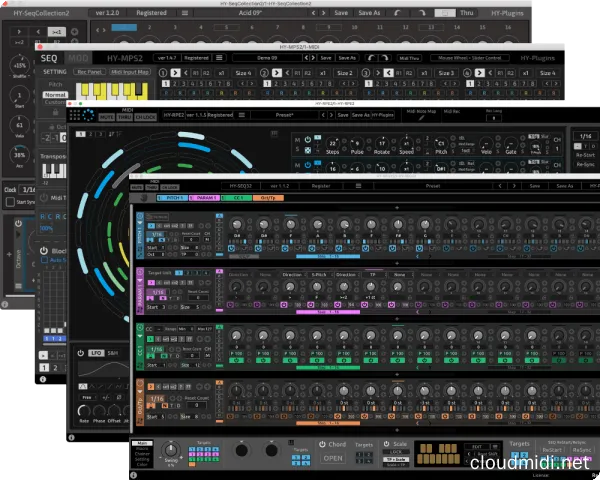Click the Midi Input Map button in HY-MPS2
This screenshot has height=480, width=600.
pos(130,72)
